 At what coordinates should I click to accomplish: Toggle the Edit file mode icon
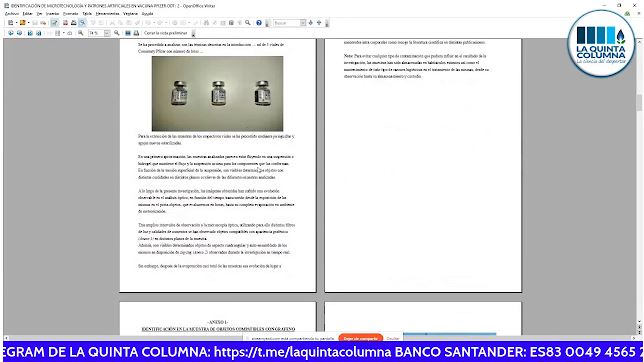[55, 23]
